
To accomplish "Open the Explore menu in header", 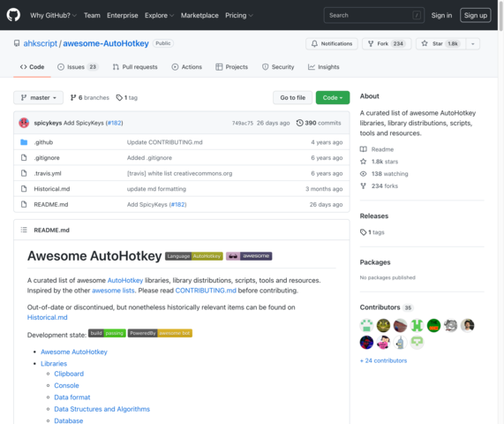I will coord(159,15).
